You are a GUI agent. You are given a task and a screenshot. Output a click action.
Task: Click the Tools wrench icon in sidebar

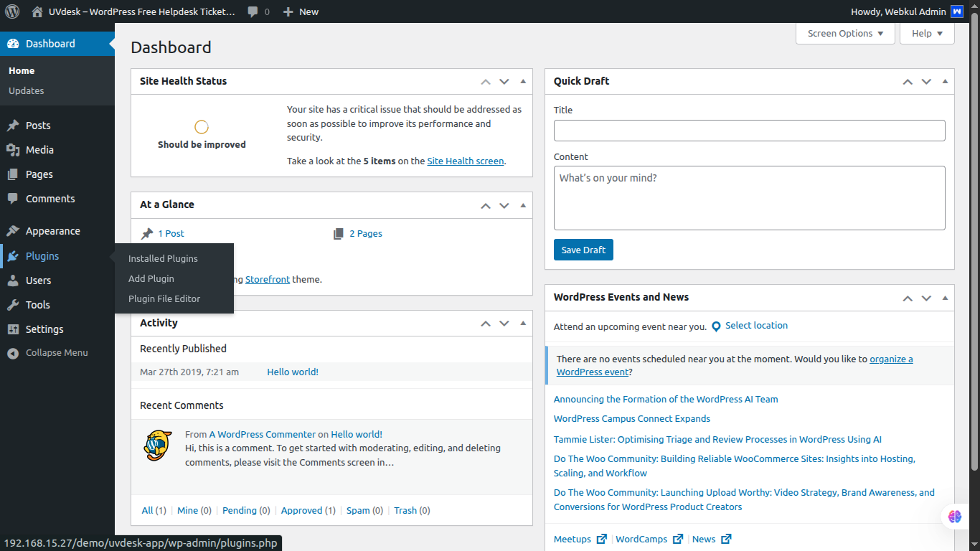click(13, 305)
